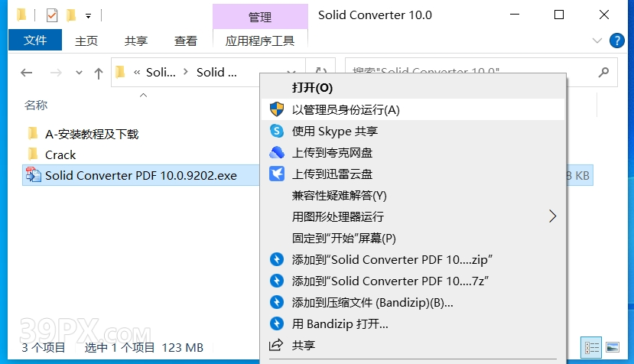Open the 查看 ribbon tab
Image resolution: width=634 pixels, height=364 pixels.
(x=186, y=41)
